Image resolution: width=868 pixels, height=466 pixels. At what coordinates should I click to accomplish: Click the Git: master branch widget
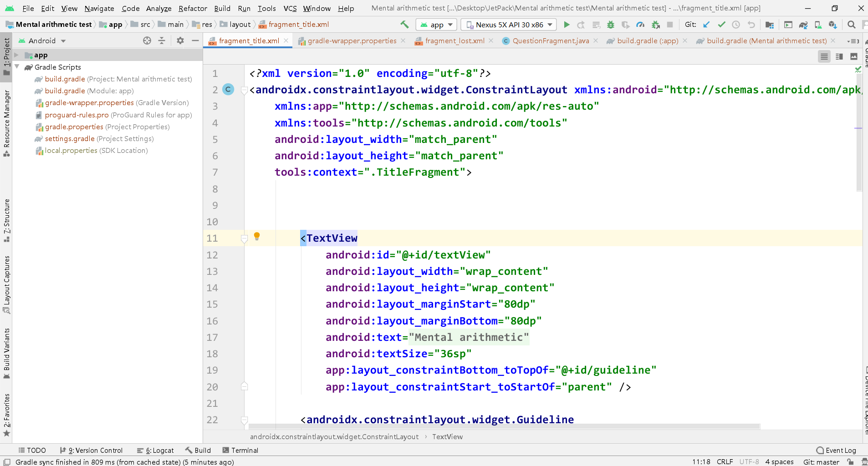pos(821,462)
